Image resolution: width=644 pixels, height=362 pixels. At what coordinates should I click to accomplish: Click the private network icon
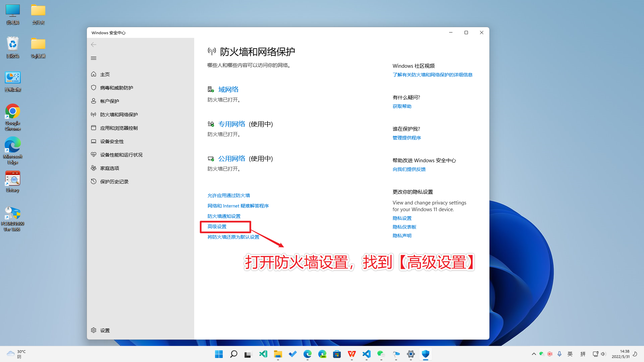(211, 124)
